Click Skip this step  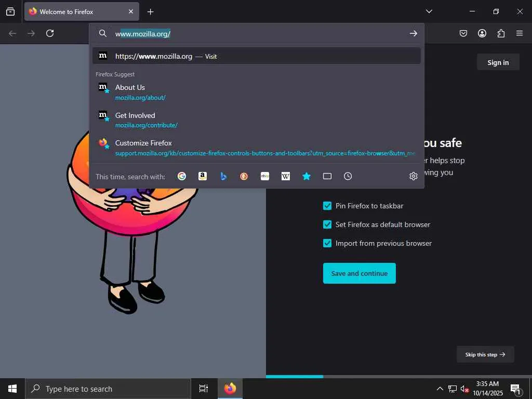coord(485,354)
